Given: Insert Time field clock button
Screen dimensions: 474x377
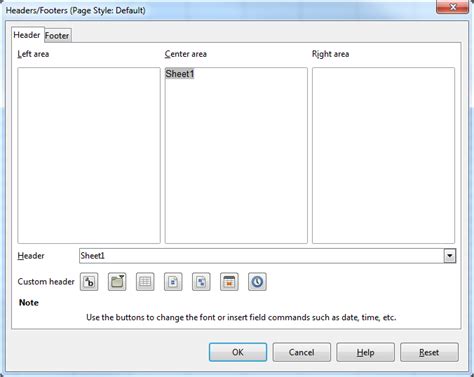Looking at the screenshot, I should pos(257,282).
